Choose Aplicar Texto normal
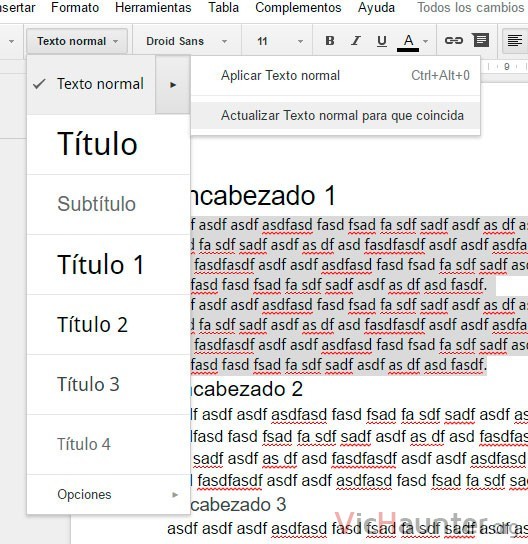This screenshot has width=528, height=544. click(335, 75)
